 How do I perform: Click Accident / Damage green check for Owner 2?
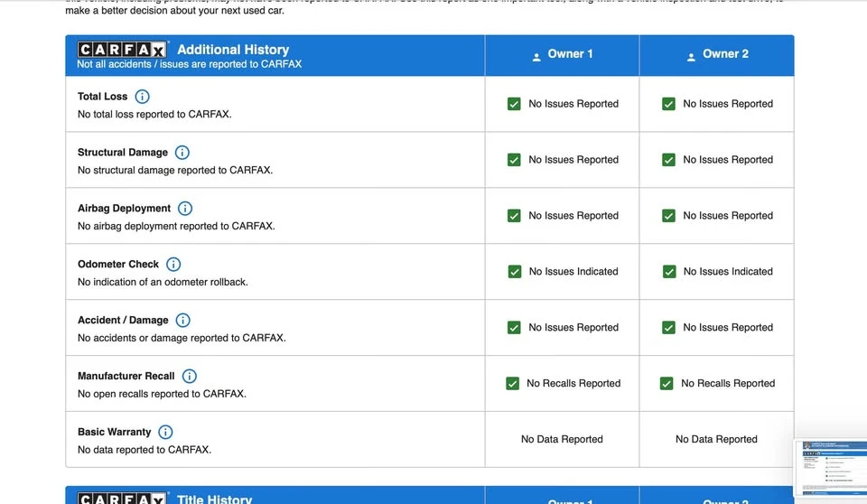point(668,328)
